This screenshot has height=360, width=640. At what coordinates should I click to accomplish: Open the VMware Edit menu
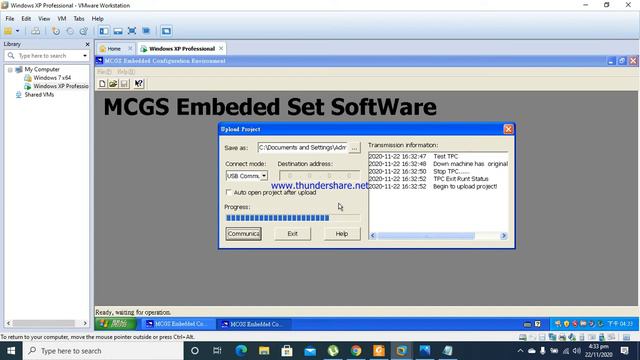coord(26,19)
